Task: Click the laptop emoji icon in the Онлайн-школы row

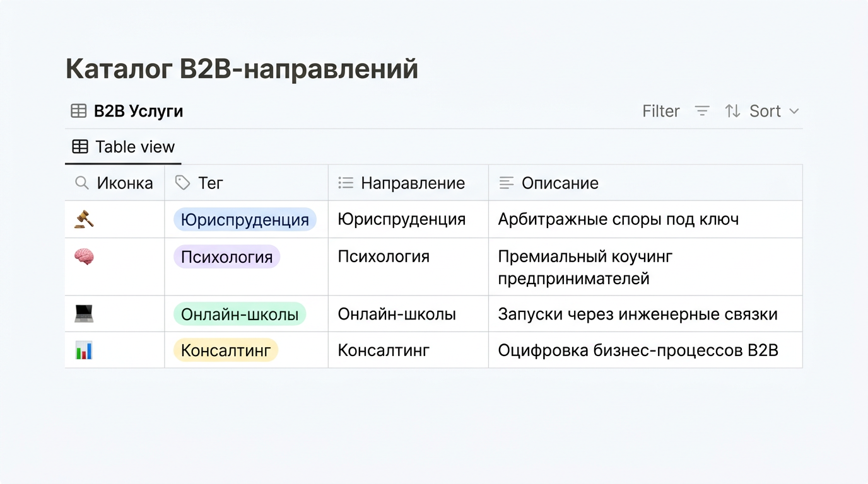Action: coord(84,314)
